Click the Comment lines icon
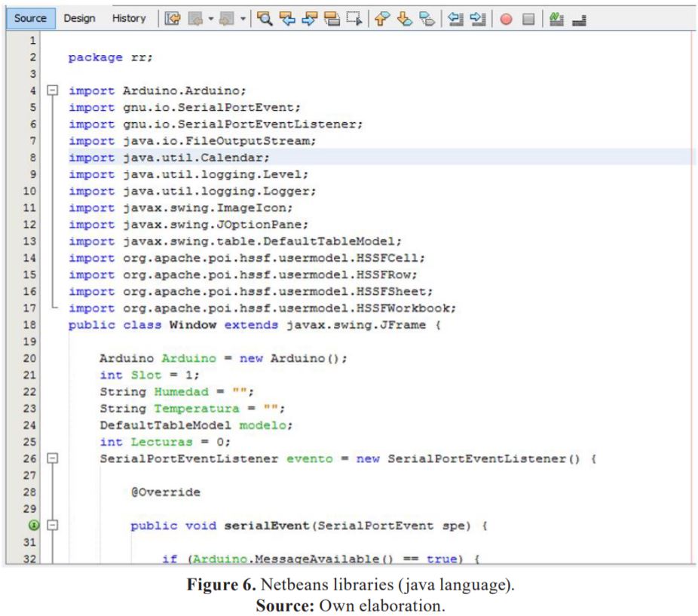The image size is (698, 616). click(x=556, y=19)
